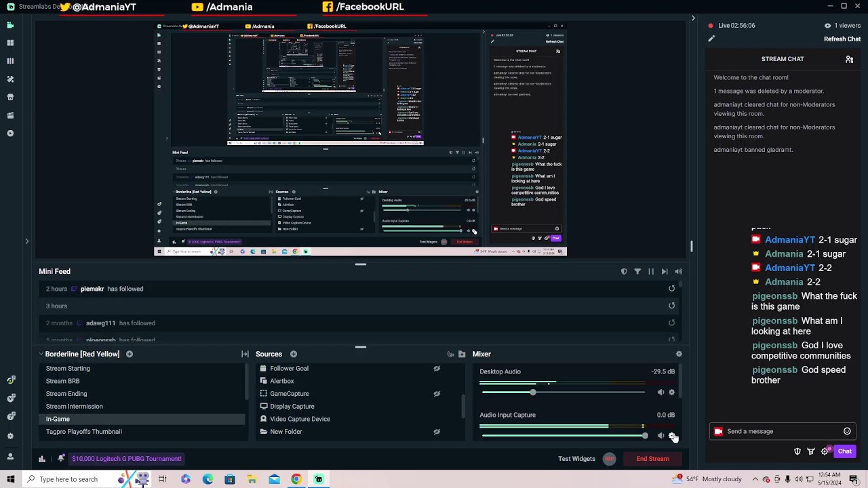Toggle Follower Goal source visibility
The height and width of the screenshot is (488, 868).
point(437,369)
